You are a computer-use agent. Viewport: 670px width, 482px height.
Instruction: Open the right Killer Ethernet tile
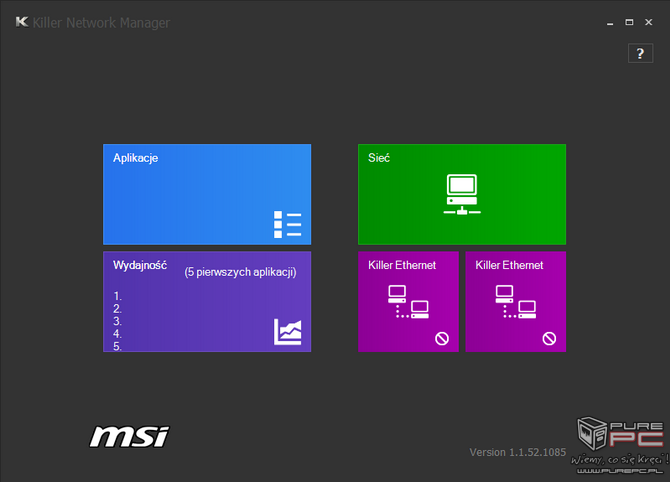[x=515, y=302]
